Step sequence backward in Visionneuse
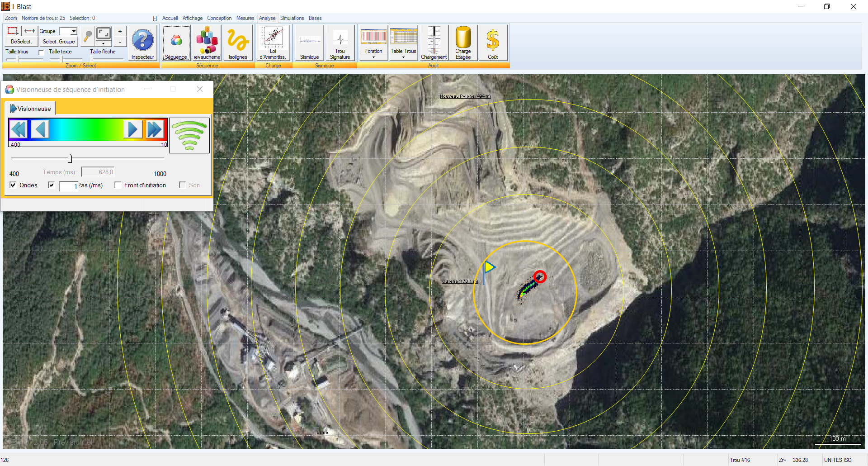Viewport: 868px width, 466px height. 40,129
